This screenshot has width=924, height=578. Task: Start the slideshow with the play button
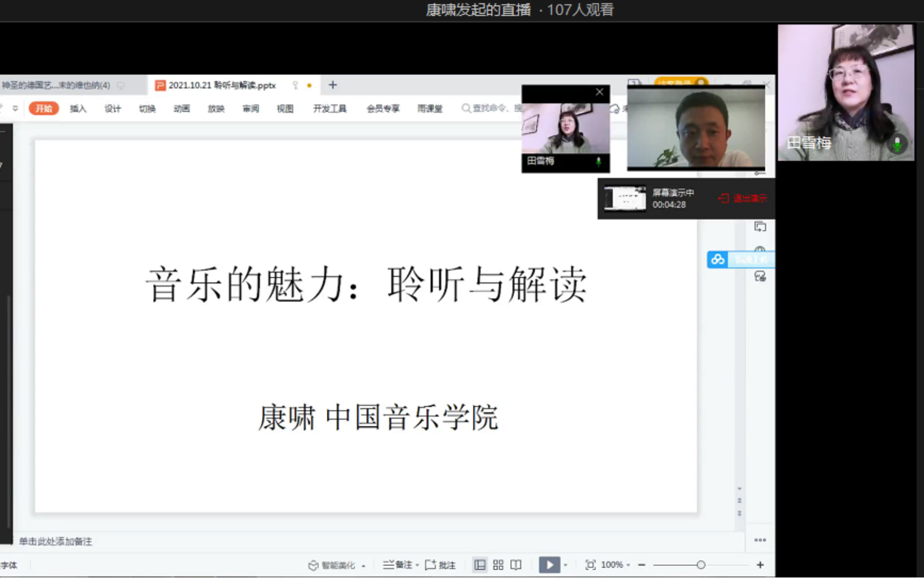[x=549, y=565]
